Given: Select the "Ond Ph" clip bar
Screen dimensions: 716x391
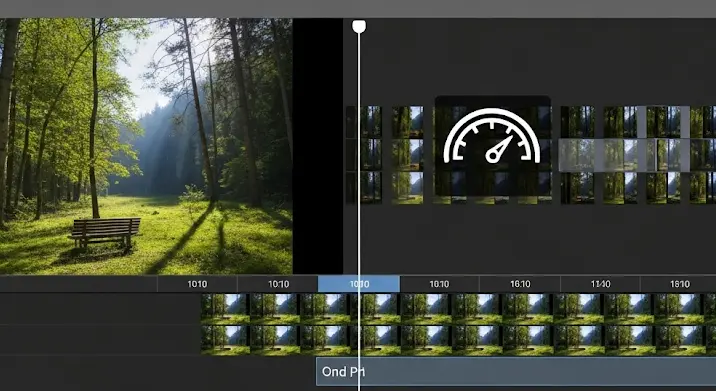Looking at the screenshot, I should coord(516,371).
